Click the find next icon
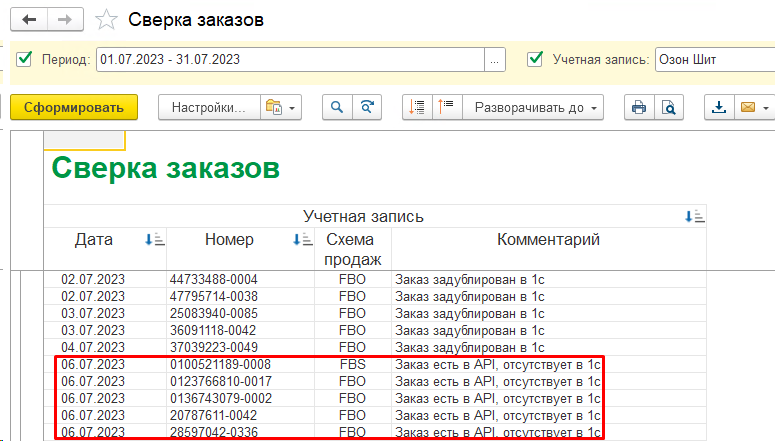 [367, 107]
